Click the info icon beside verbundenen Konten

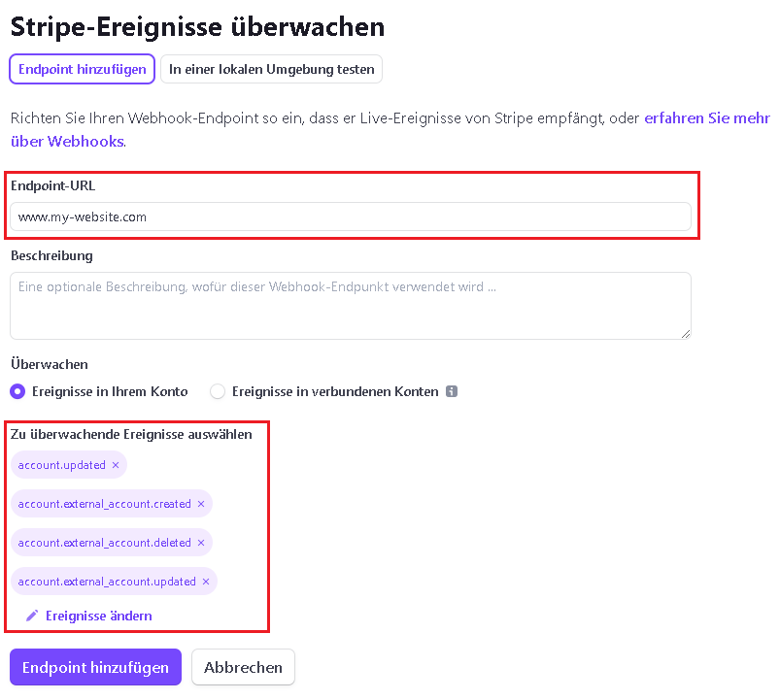point(451,392)
